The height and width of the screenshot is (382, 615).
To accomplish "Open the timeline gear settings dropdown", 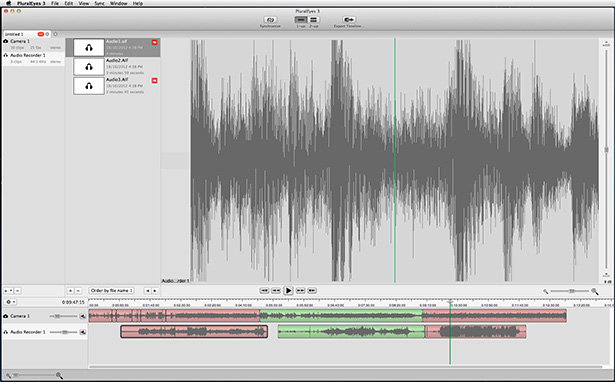I will click(10, 302).
